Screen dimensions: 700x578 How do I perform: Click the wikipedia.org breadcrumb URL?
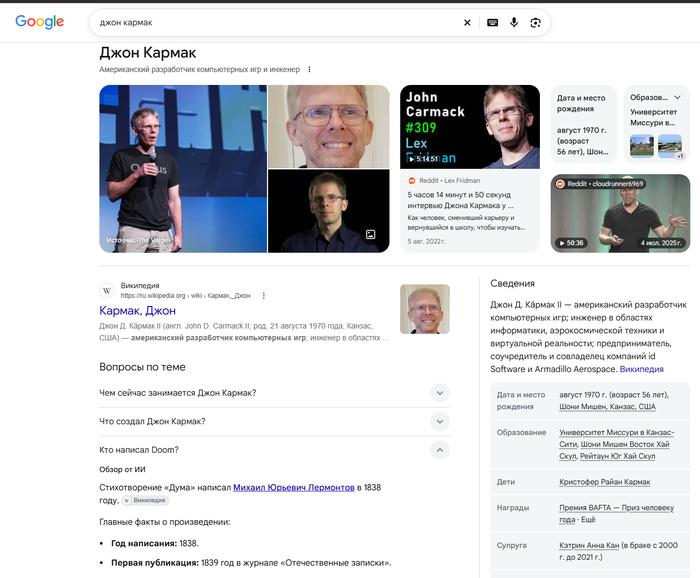pyautogui.click(x=185, y=296)
